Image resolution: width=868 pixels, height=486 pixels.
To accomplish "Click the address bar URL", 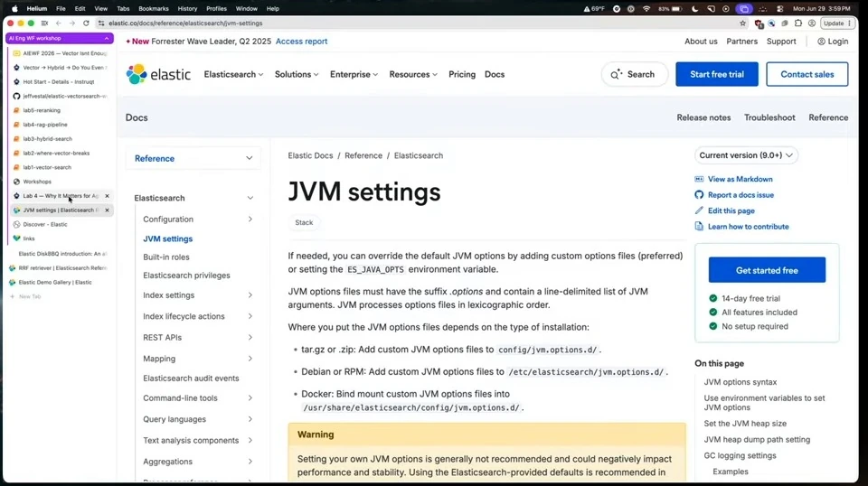I will (185, 23).
